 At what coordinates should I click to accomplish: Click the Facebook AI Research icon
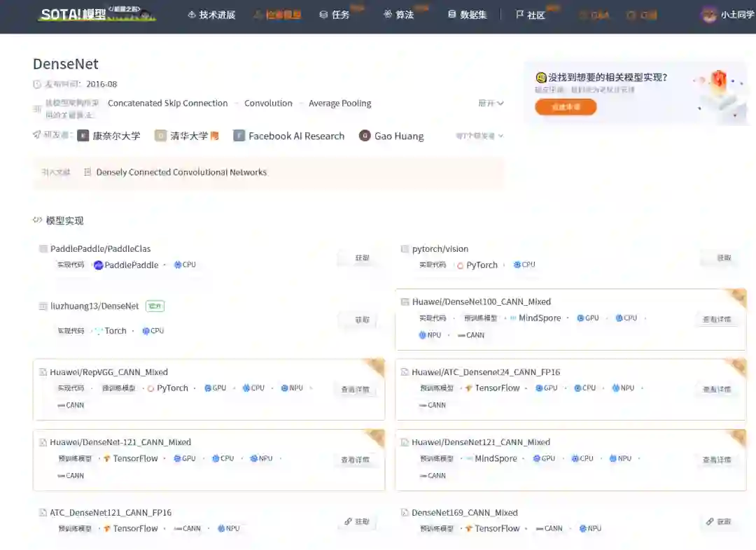point(239,136)
